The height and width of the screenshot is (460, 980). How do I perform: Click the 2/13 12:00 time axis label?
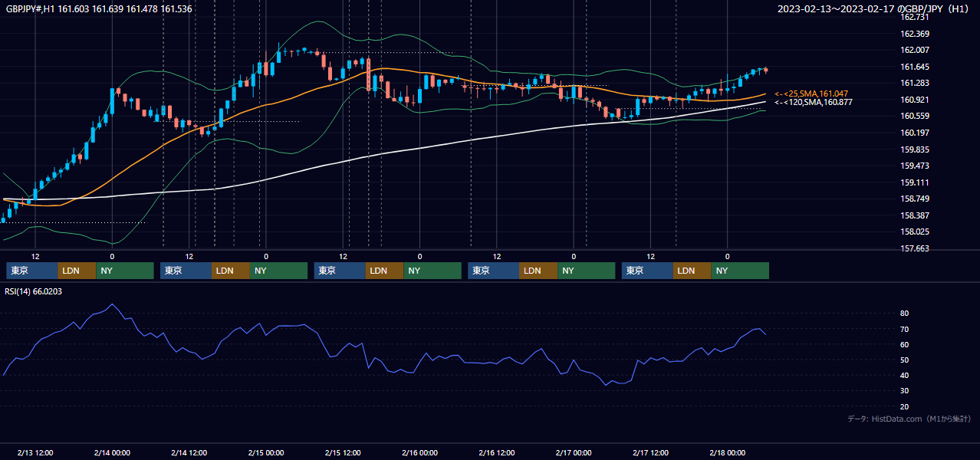click(35, 452)
